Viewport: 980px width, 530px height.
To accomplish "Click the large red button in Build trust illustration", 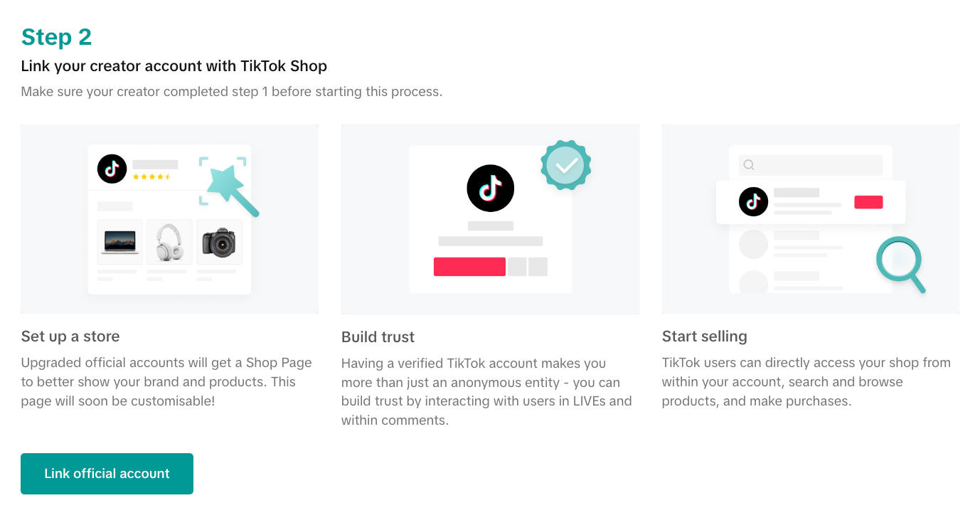I will (x=469, y=267).
